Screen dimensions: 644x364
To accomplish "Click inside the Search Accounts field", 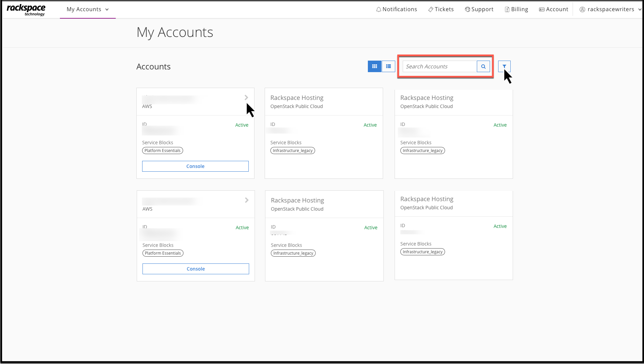I will click(440, 66).
